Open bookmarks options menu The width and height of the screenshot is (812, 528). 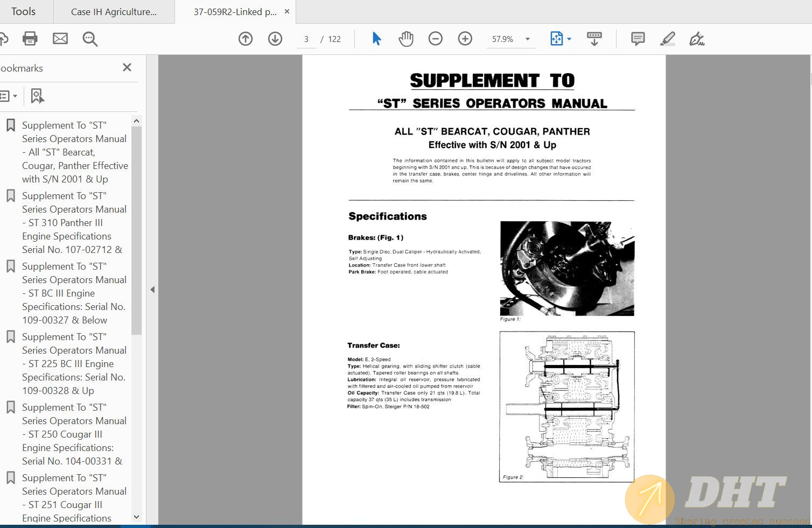(9, 96)
